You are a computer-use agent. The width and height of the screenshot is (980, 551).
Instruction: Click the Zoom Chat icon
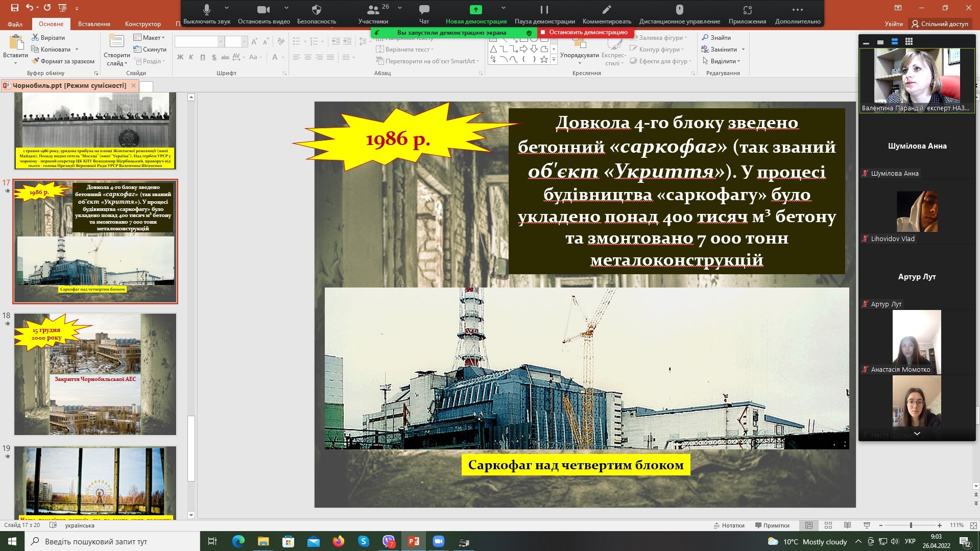click(424, 10)
